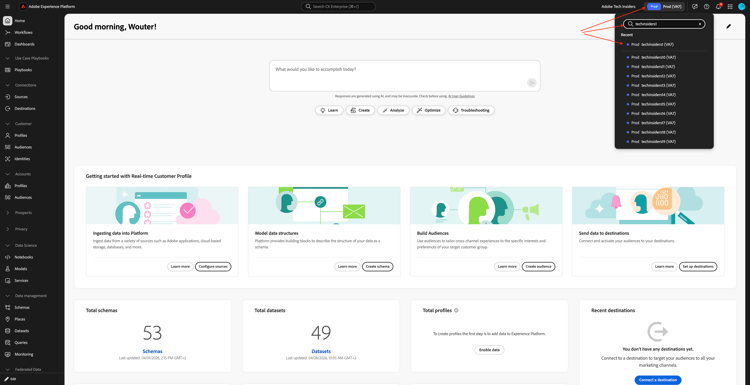Open the Schemas link under Total schemas
Image resolution: width=750 pixels, height=385 pixels.
pos(152,351)
